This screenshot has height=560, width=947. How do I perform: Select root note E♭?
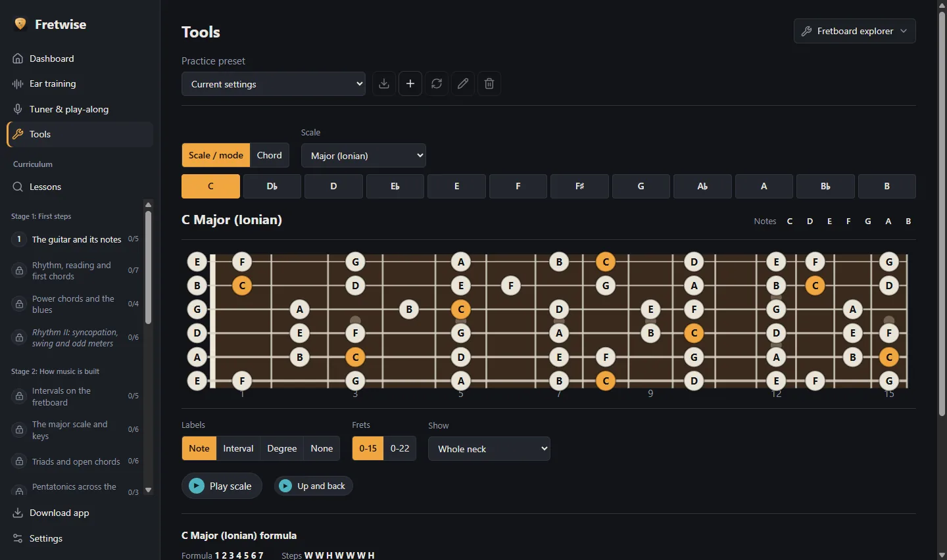tap(395, 186)
